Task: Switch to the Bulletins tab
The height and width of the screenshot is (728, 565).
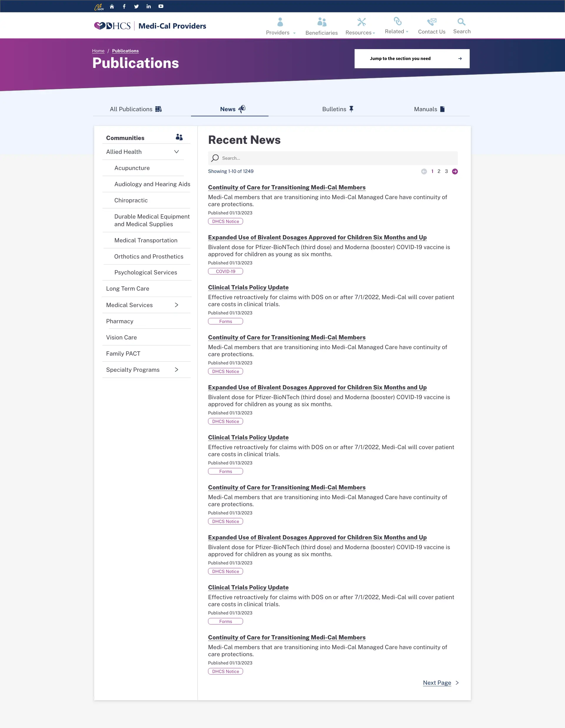Action: 338,109
